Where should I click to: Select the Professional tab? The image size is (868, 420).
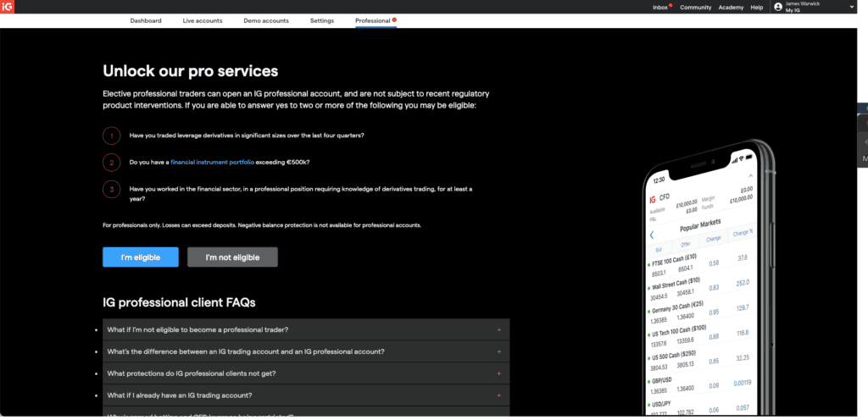click(x=373, y=20)
